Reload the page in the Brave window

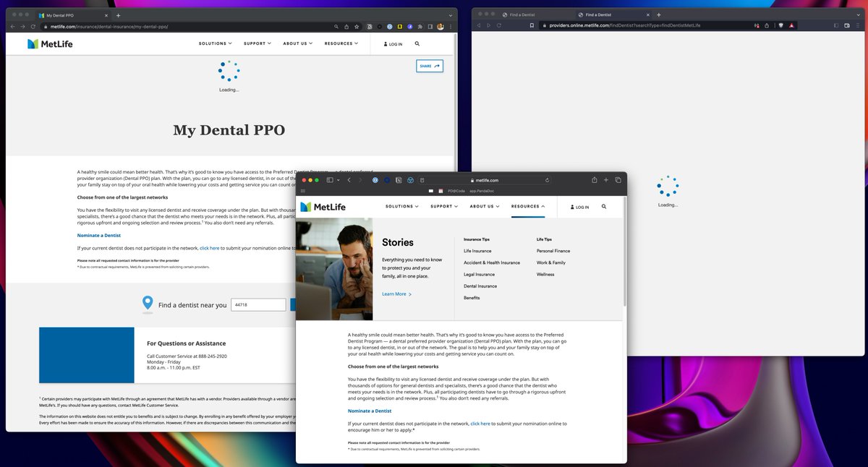tap(499, 25)
